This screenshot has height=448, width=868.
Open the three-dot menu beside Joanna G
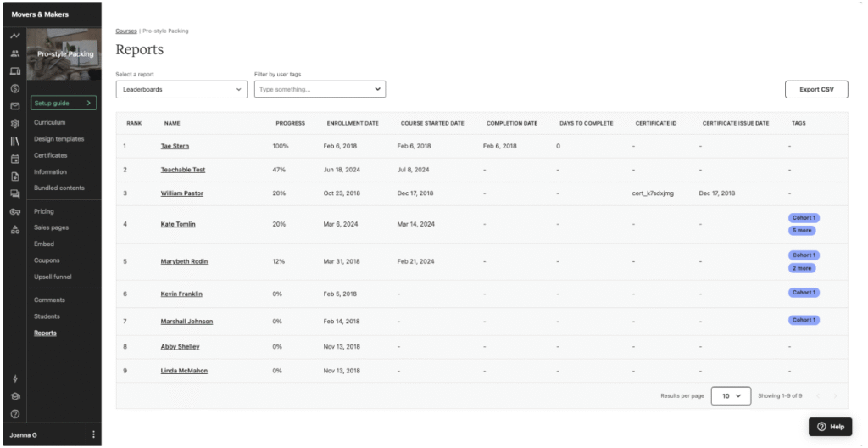93,434
